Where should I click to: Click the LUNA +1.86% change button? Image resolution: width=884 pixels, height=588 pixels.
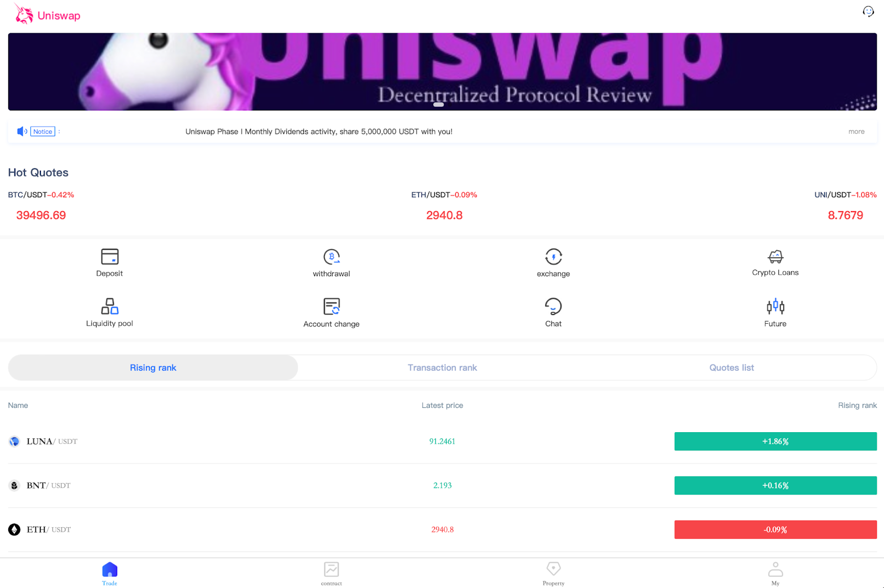click(x=775, y=442)
